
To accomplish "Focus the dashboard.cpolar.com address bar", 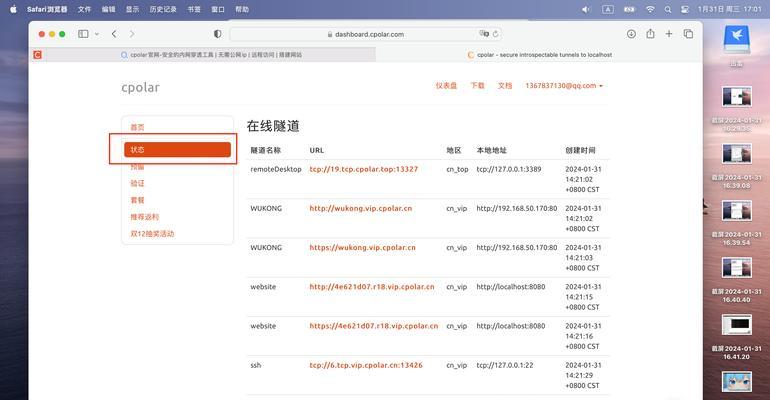I will click(x=366, y=34).
